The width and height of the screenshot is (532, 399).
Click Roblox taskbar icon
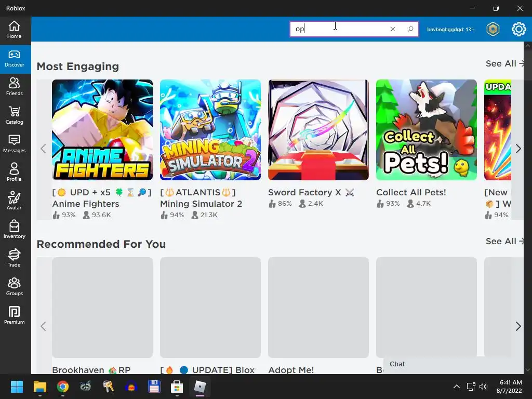pyautogui.click(x=199, y=387)
